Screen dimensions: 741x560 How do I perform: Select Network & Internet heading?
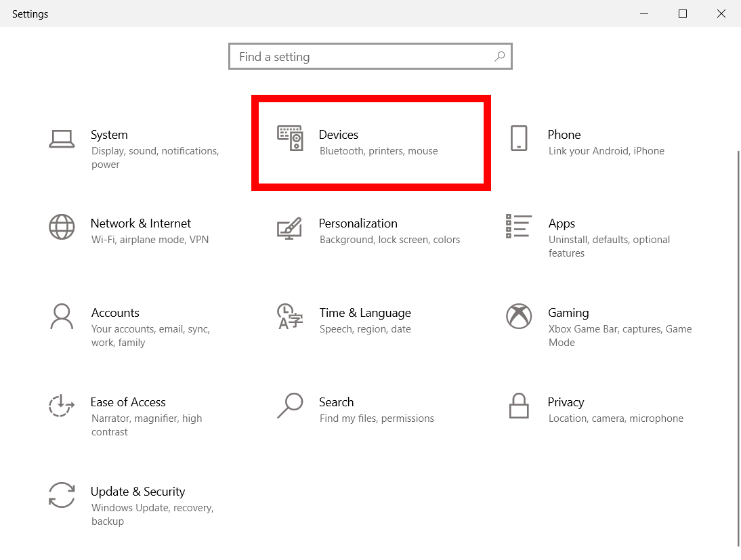click(141, 223)
